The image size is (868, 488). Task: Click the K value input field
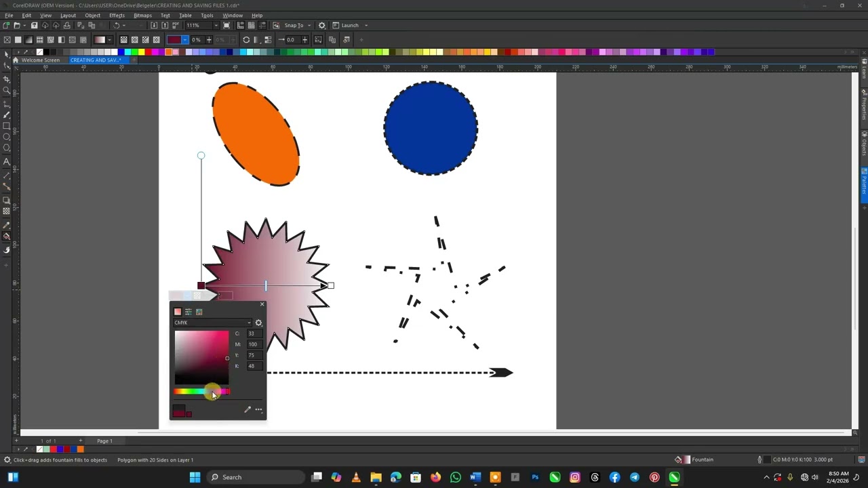[254, 366]
